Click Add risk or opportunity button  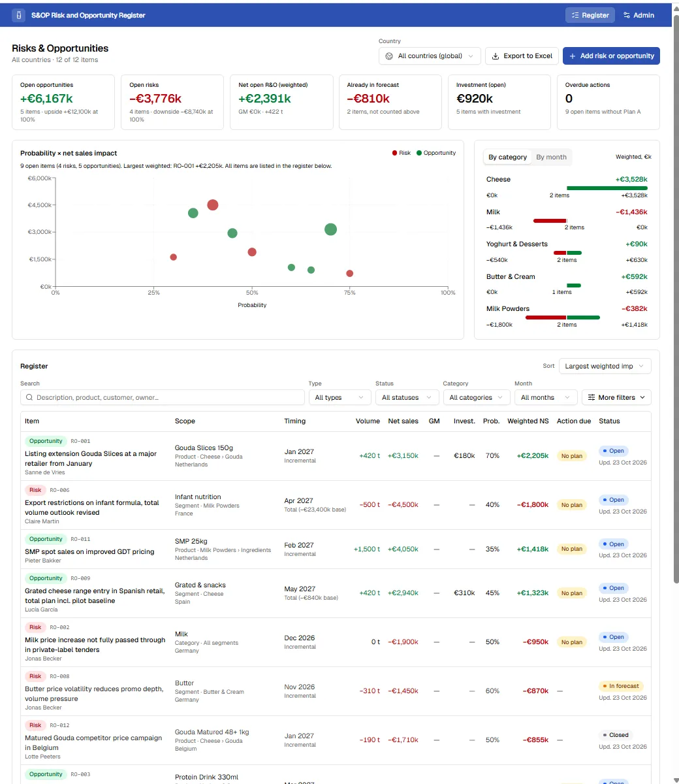(x=611, y=56)
